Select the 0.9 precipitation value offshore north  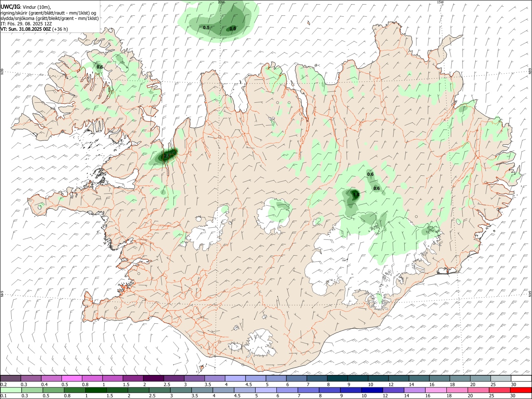click(x=233, y=29)
